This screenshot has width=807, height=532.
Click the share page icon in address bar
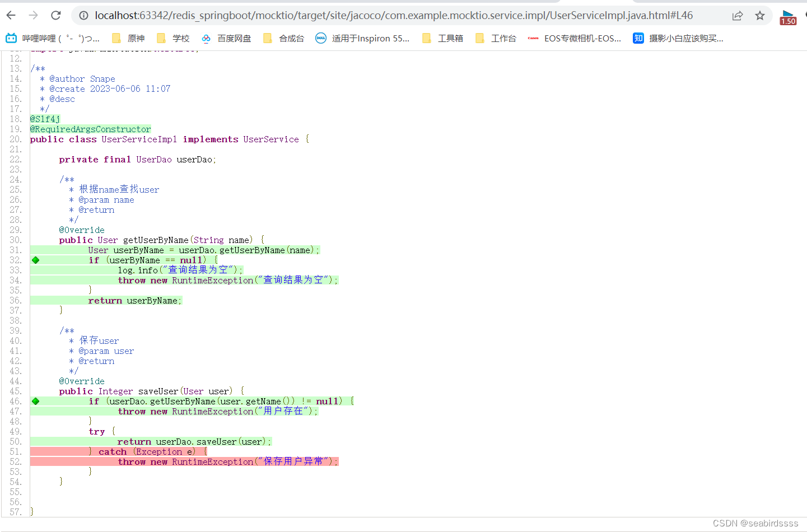pos(738,16)
